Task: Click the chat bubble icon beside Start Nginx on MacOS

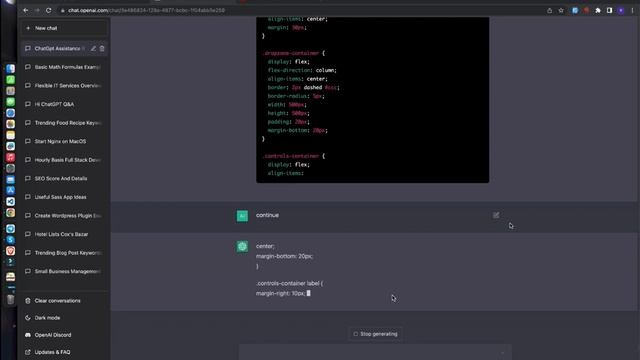Action: tap(28, 141)
